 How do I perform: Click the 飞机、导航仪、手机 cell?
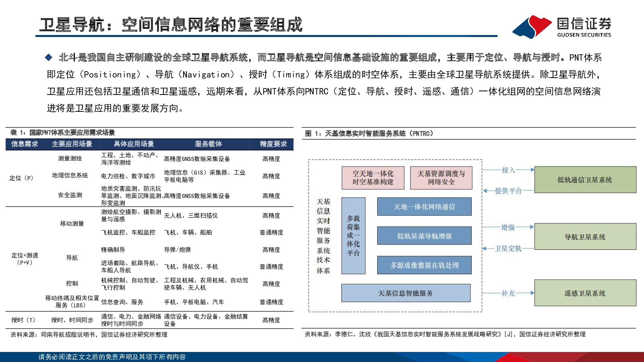[x=191, y=267]
